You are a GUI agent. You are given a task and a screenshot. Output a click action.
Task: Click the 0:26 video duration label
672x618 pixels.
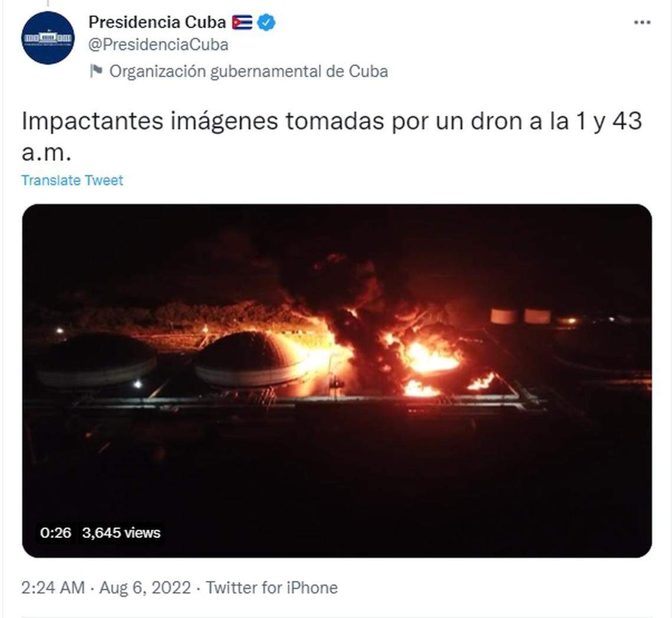(x=55, y=533)
